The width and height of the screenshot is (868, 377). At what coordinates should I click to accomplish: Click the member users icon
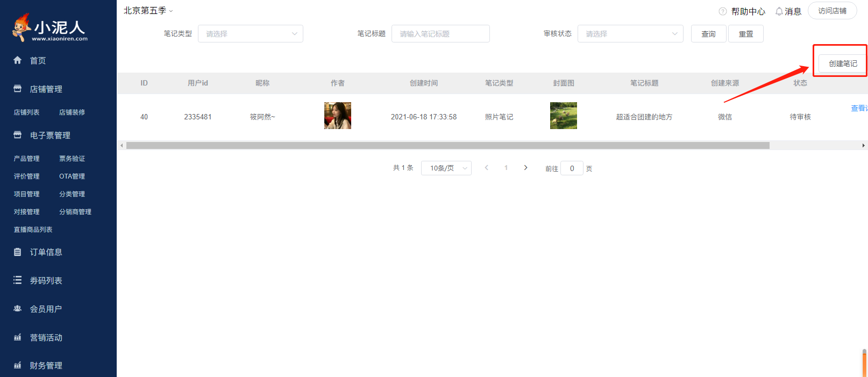(x=18, y=309)
